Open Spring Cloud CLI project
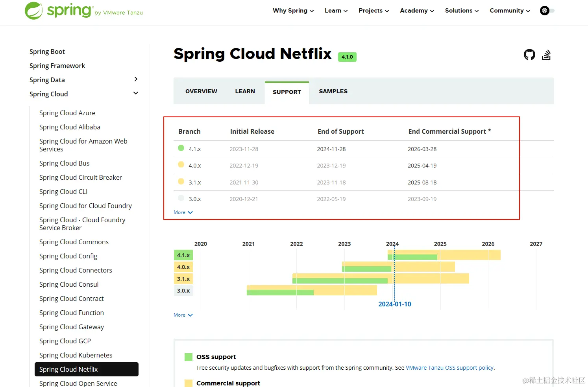This screenshot has height=387, width=588. pos(63,192)
